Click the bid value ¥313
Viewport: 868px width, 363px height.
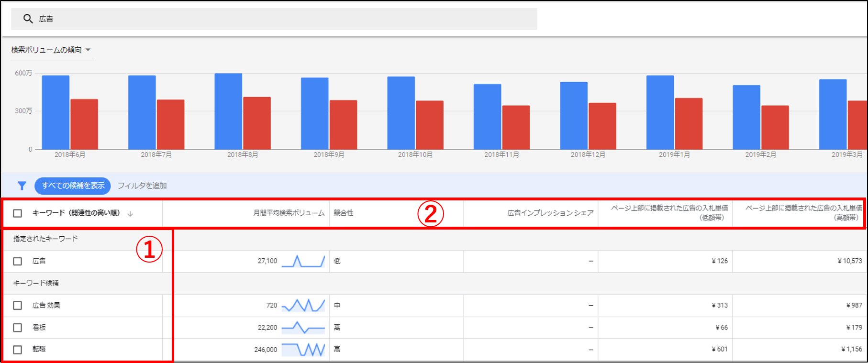click(x=720, y=305)
